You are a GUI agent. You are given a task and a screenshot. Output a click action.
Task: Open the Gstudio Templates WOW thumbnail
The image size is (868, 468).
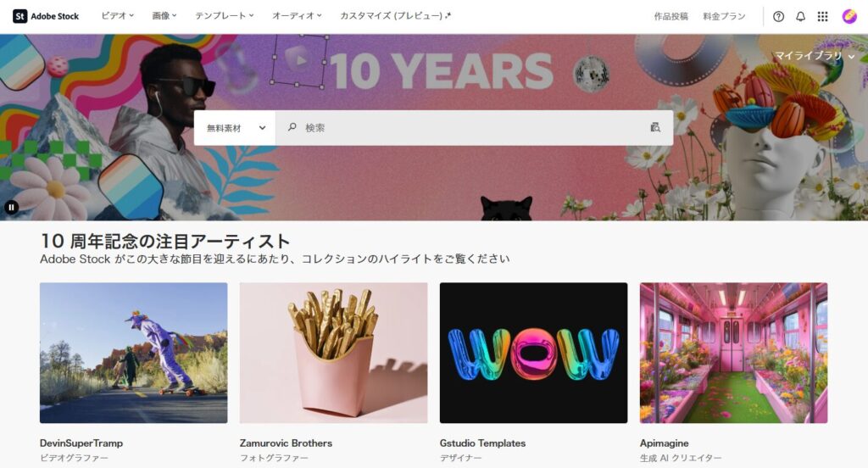point(534,353)
